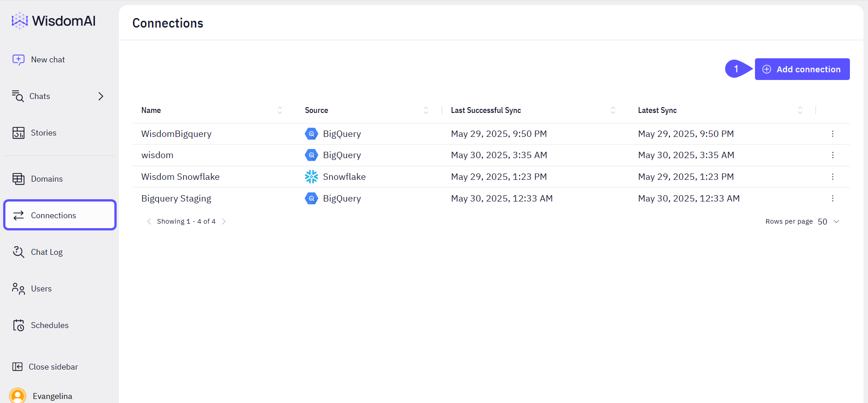Select the WisdomBigquery connection name
Viewport: 868px width, 403px height.
tap(176, 134)
